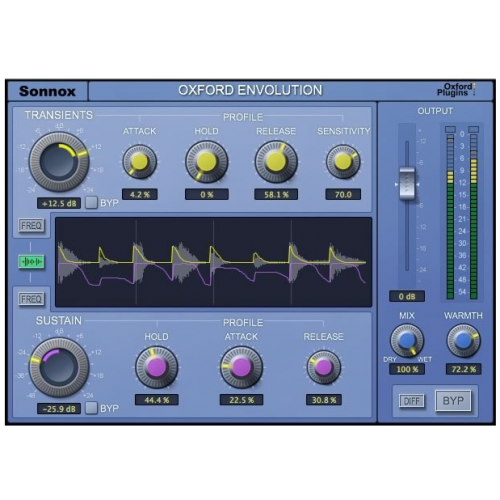Click the Release value field 58.1 %
The height and width of the screenshot is (500, 500).
pyautogui.click(x=276, y=194)
